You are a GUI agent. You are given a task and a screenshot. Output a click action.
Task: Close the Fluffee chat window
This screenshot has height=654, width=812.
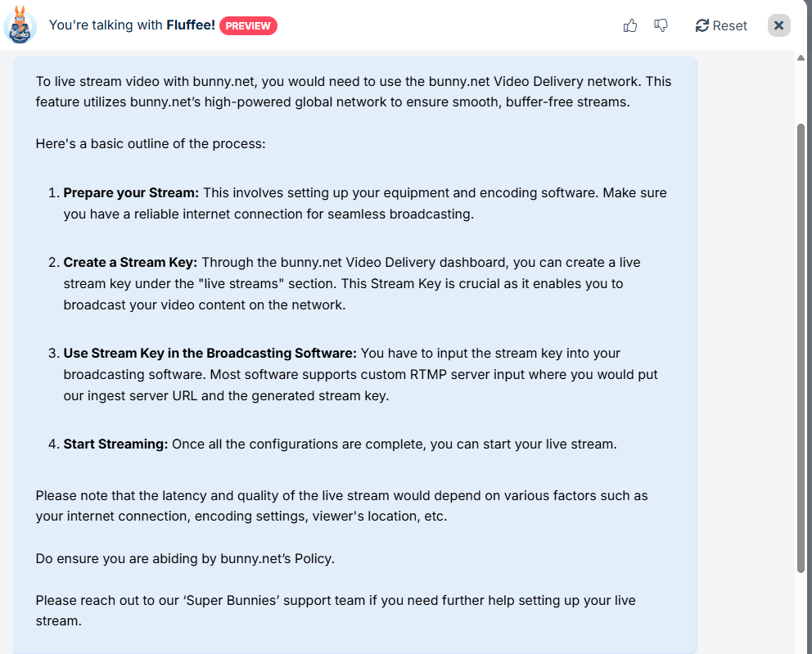click(x=778, y=25)
